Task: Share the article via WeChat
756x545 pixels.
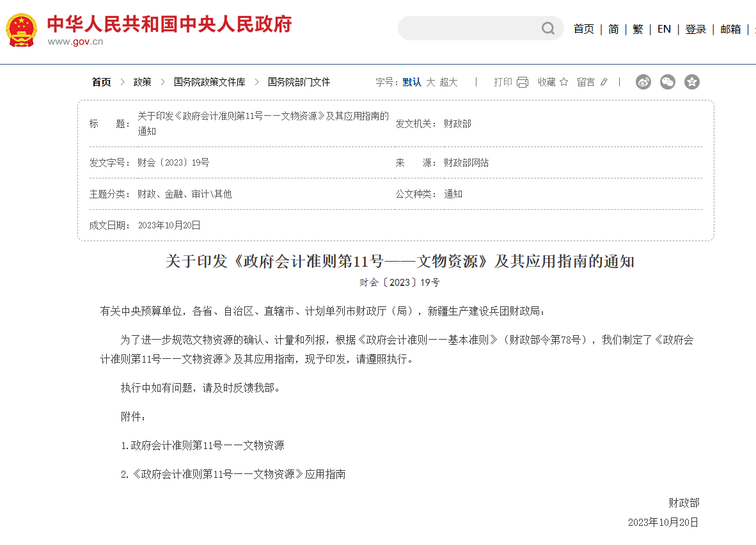Action: [x=667, y=82]
